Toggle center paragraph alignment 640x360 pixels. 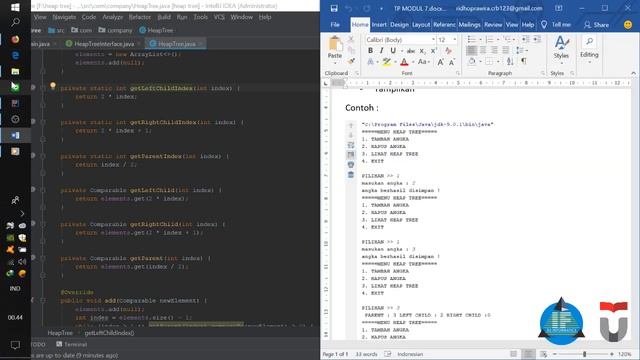(x=483, y=50)
